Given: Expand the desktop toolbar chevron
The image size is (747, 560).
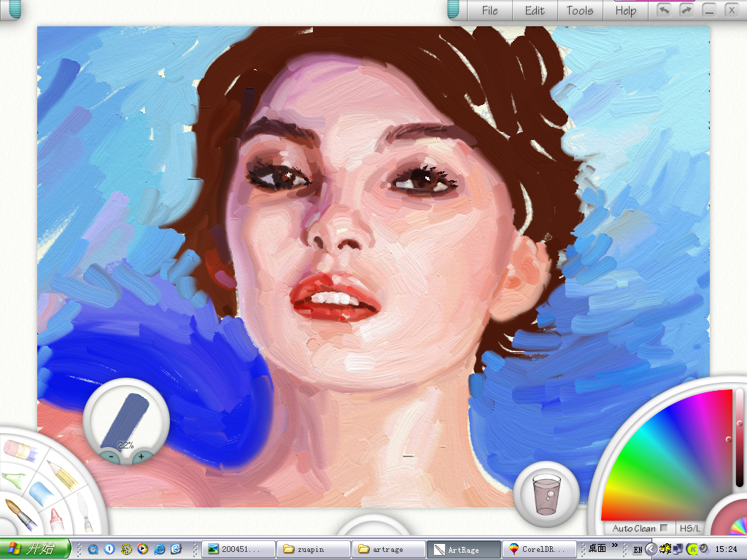Looking at the screenshot, I should click(x=615, y=545).
